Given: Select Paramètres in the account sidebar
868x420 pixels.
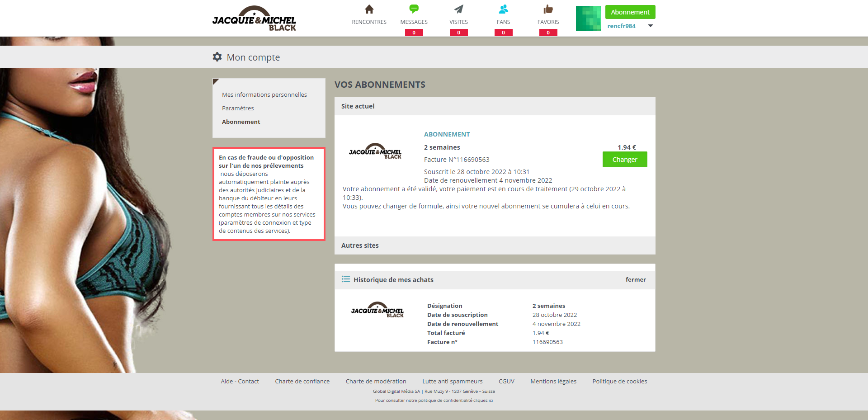Looking at the screenshot, I should [238, 109].
